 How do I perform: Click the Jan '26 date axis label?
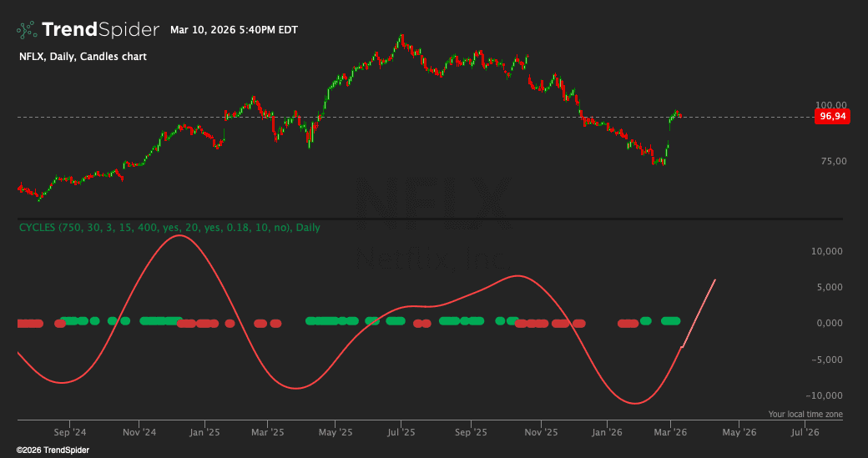coord(607,432)
